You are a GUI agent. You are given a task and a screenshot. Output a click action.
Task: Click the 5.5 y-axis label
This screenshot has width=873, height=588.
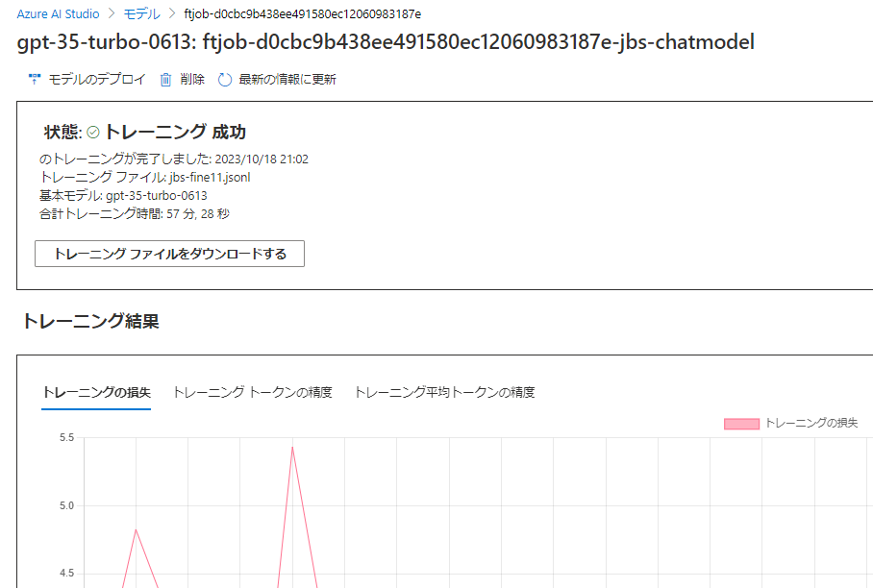66,438
